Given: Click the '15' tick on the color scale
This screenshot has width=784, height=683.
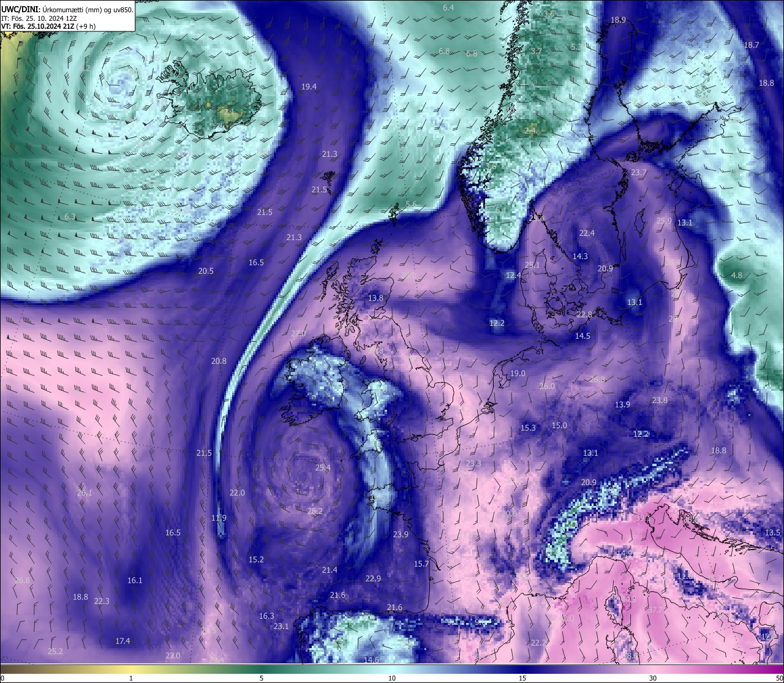Looking at the screenshot, I should (522, 678).
